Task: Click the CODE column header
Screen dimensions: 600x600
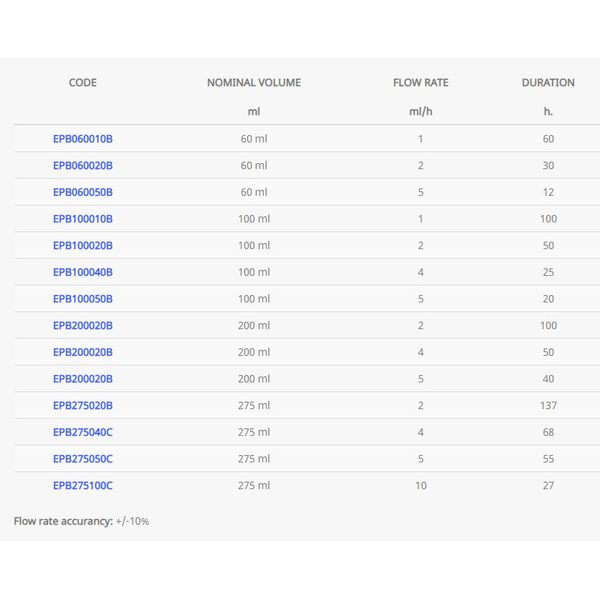Action: point(83,83)
